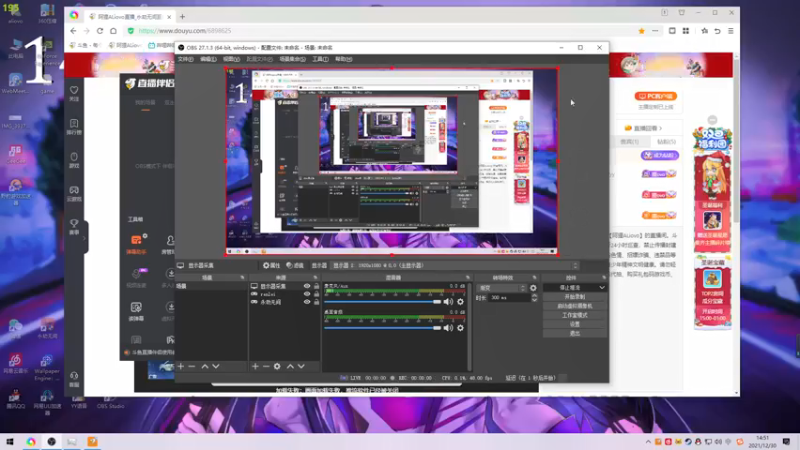Increase the transition duration with the stepper
Viewport: 800px width, 450px height.
pos(534,295)
